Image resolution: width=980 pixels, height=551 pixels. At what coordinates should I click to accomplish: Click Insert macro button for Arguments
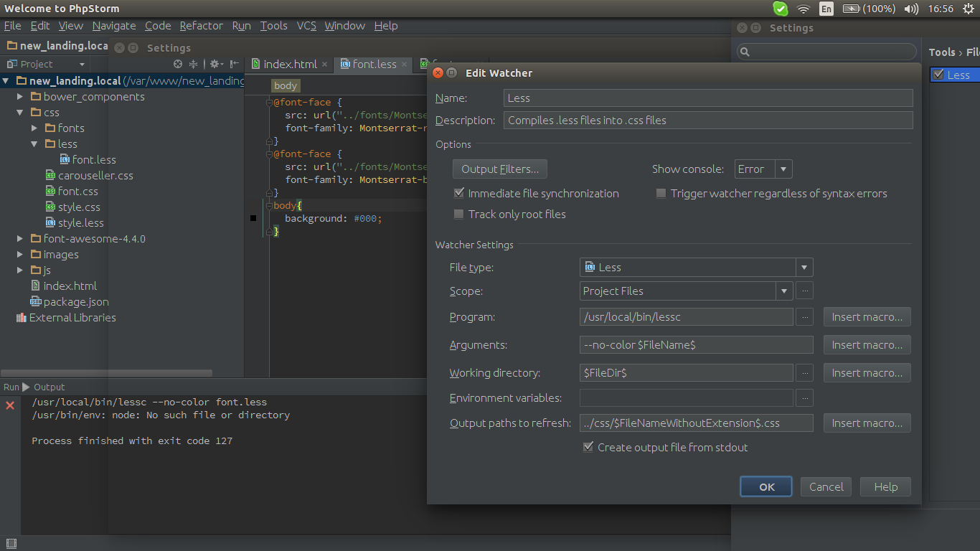(x=867, y=345)
